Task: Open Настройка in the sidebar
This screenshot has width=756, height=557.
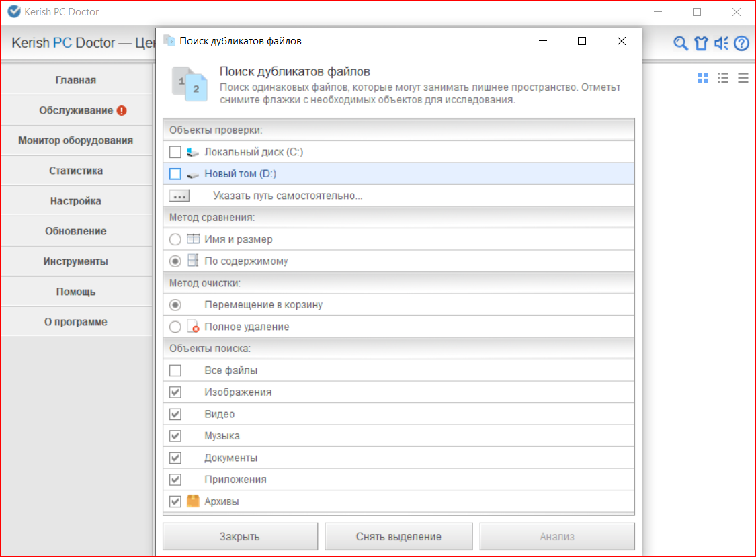Action: [76, 201]
